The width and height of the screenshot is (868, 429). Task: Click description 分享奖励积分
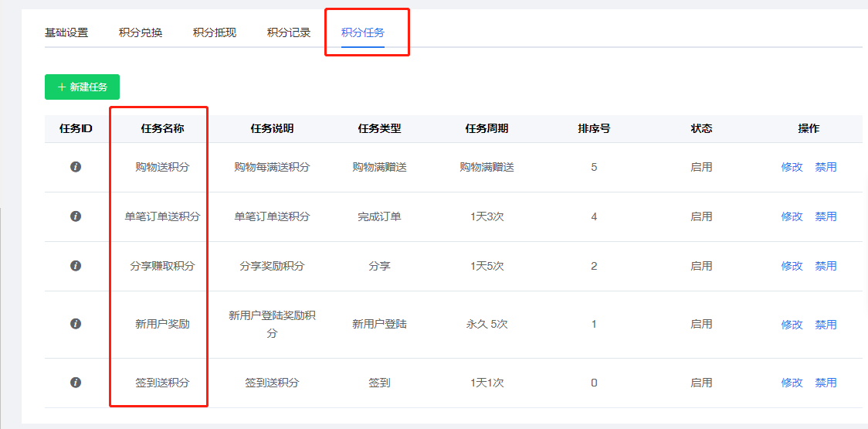pyautogui.click(x=272, y=265)
